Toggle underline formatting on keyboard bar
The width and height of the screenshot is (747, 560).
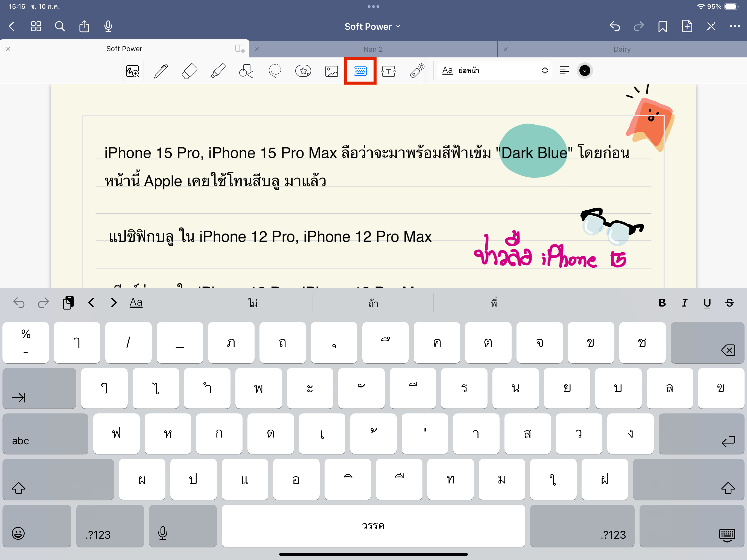pos(707,303)
